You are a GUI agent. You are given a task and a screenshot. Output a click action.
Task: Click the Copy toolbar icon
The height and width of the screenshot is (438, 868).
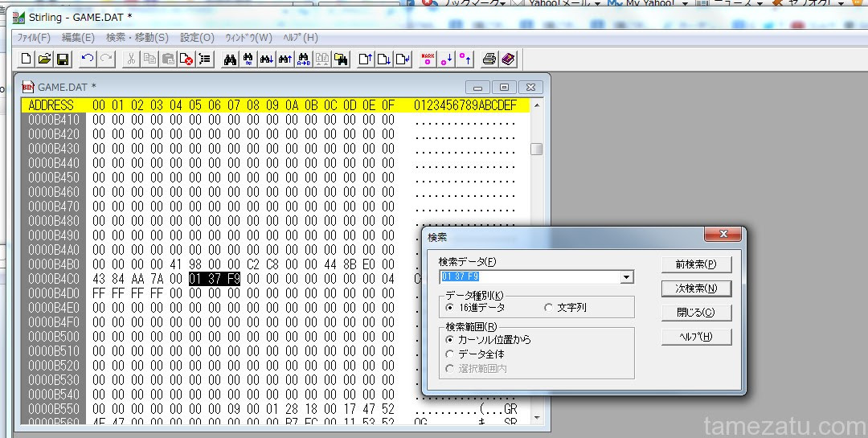point(149,59)
